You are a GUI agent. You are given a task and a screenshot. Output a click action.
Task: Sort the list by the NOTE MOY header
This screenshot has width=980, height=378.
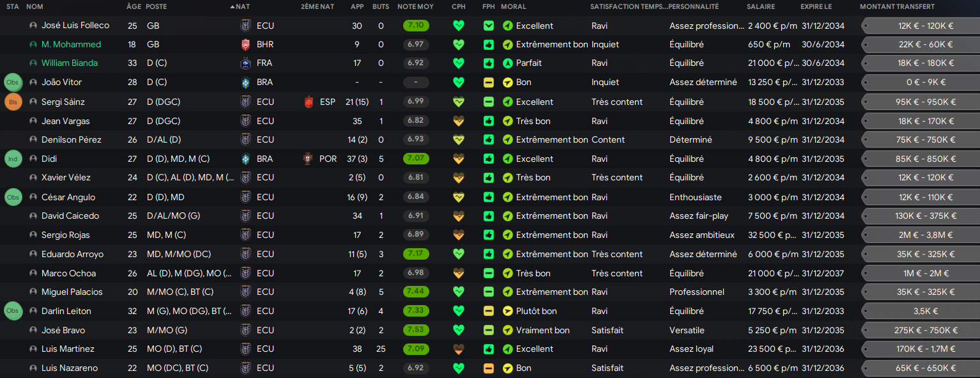click(x=415, y=6)
